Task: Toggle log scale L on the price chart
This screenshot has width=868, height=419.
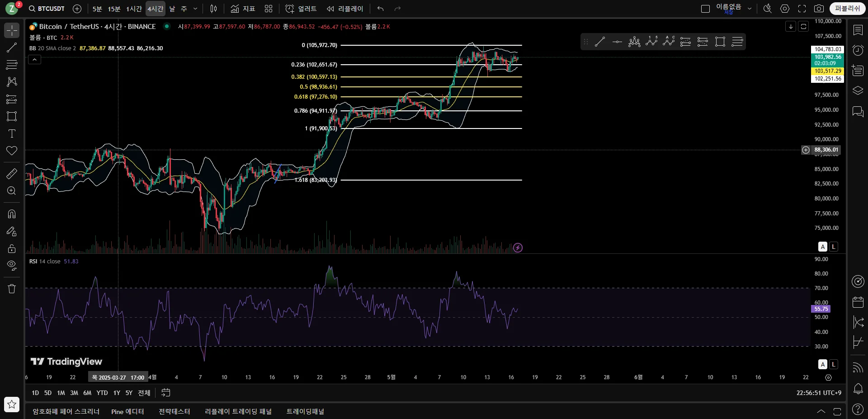Action: coord(834,247)
